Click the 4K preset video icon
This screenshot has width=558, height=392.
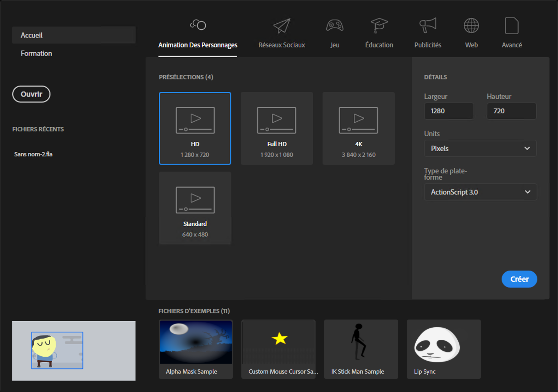(x=358, y=120)
